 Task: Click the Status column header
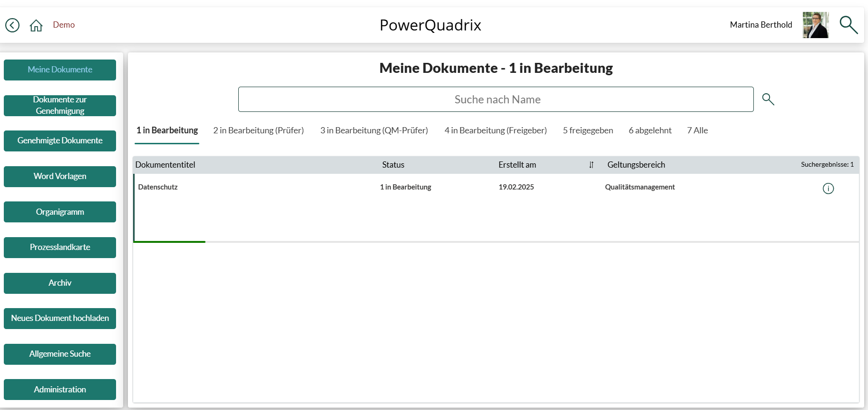pos(393,165)
